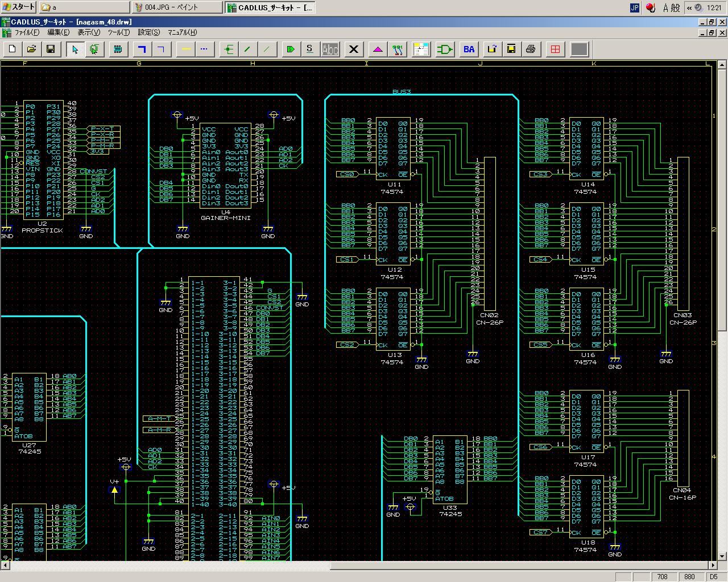Choose the yellow solid line tool

pyautogui.click(x=185, y=49)
